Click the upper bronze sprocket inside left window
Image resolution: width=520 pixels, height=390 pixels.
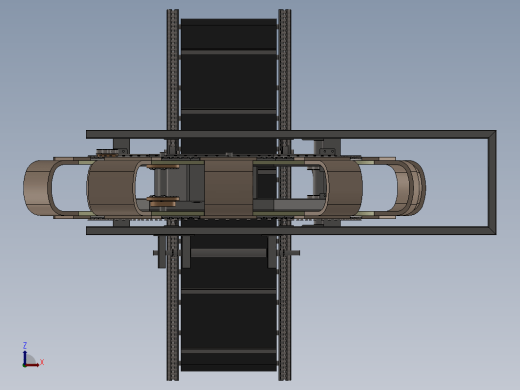tap(163, 166)
